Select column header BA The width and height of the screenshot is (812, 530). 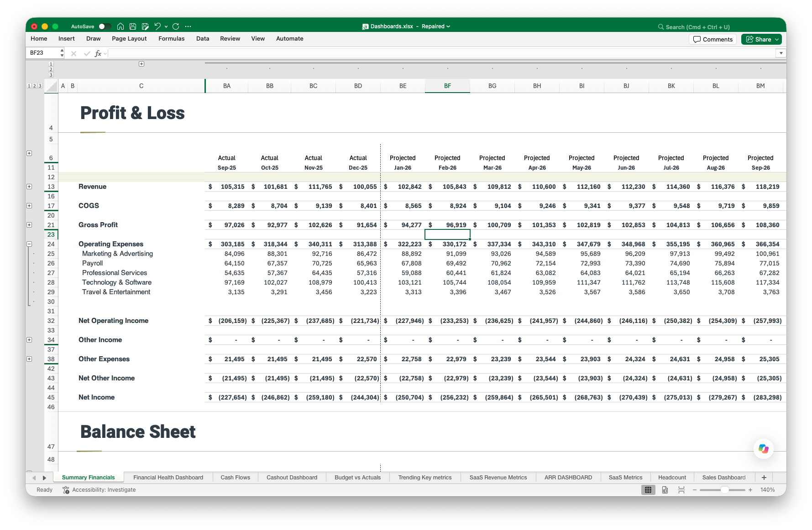point(227,86)
